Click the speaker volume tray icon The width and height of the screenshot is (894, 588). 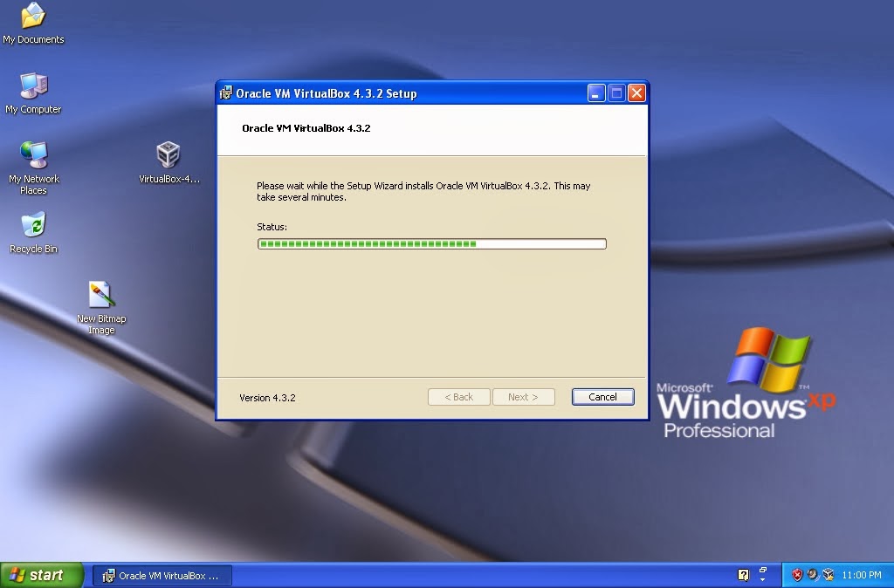[x=813, y=575]
